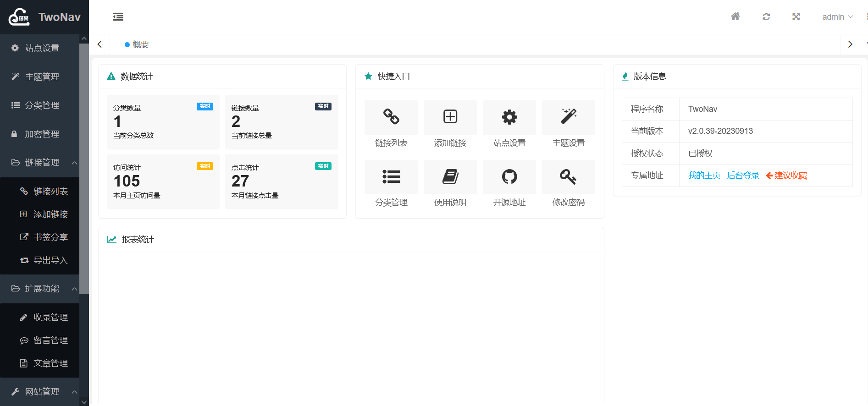Open 留言管理 in the sidebar
Viewport: 868px width, 406px height.
pos(39,340)
